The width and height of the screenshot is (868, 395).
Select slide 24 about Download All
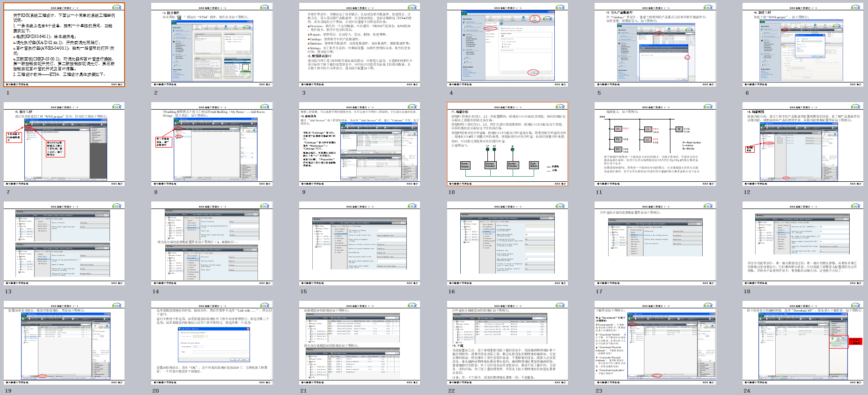[802, 343]
